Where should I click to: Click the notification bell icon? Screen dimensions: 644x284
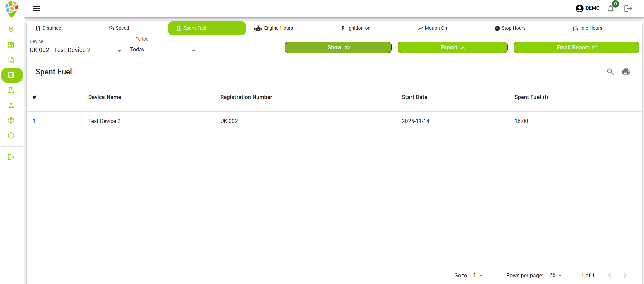pyautogui.click(x=611, y=9)
